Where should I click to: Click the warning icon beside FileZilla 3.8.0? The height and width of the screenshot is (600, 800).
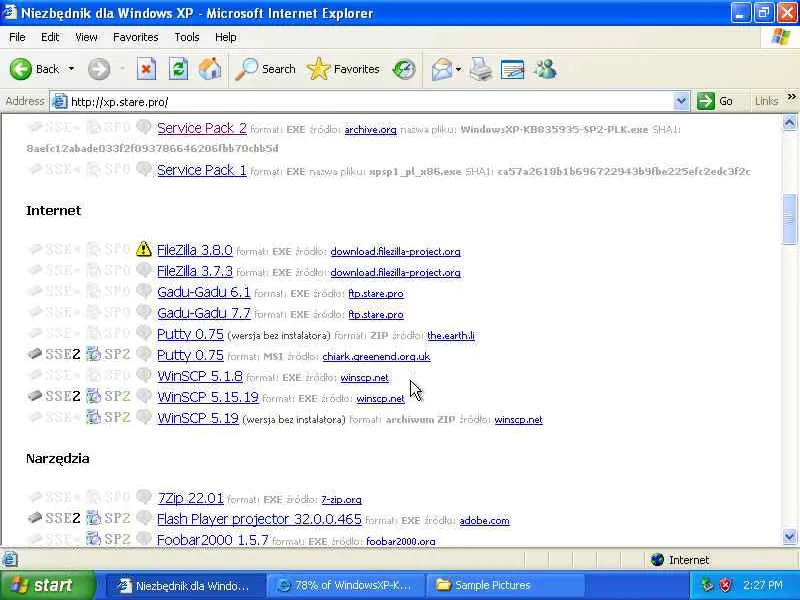coord(144,248)
